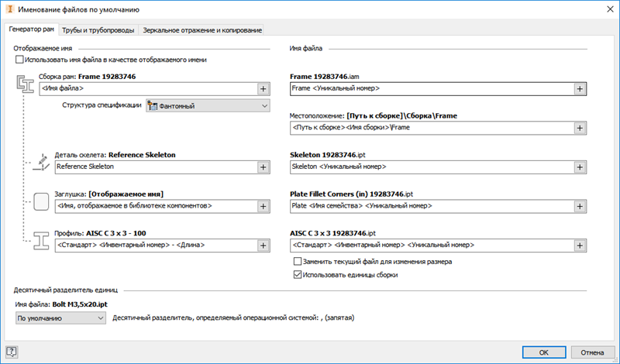Confirm with the OK button
Viewport: 620px width, 364px height.
click(544, 352)
